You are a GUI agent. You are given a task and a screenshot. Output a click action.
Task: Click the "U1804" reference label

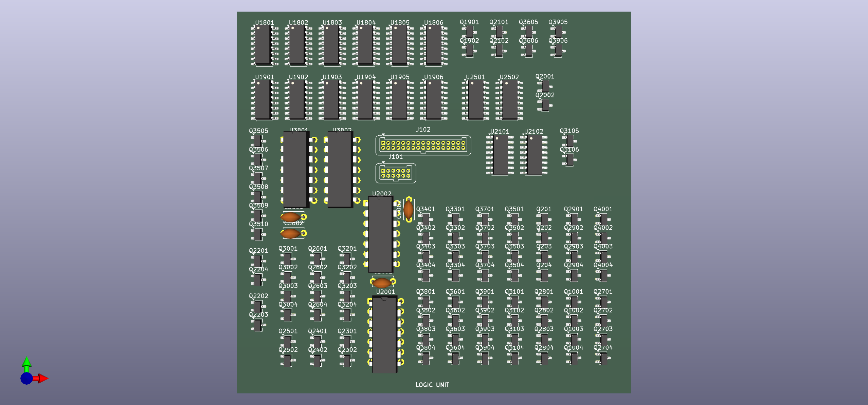[366, 22]
